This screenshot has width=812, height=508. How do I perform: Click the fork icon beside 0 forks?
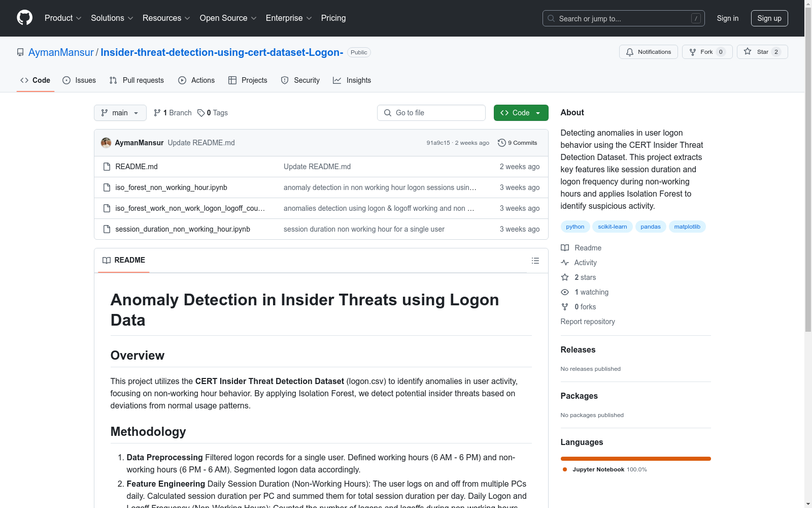click(565, 307)
